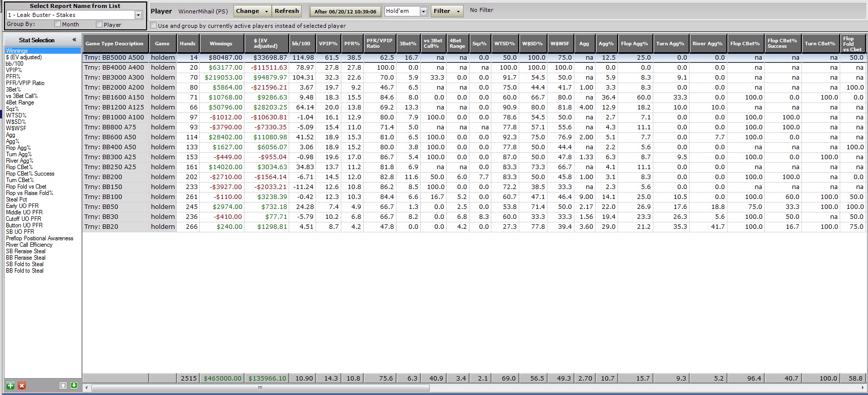Select the 'Trny: BB150' row
Screen dimensions: 868x395
pyautogui.click(x=474, y=187)
